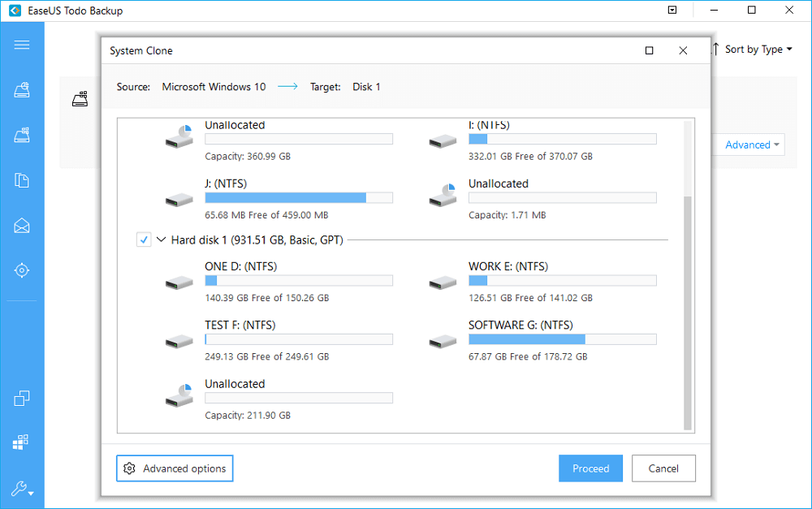Image resolution: width=812 pixels, height=509 pixels.
Task: Click the EaseUS Todo Backup app logo
Action: pos(15,11)
